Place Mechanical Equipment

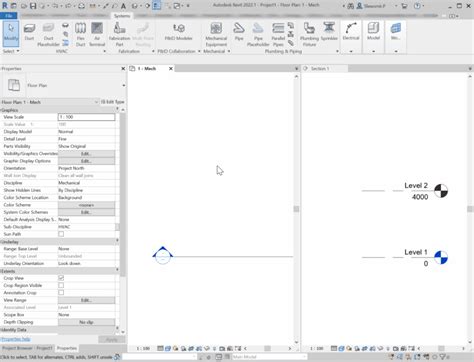point(216,34)
